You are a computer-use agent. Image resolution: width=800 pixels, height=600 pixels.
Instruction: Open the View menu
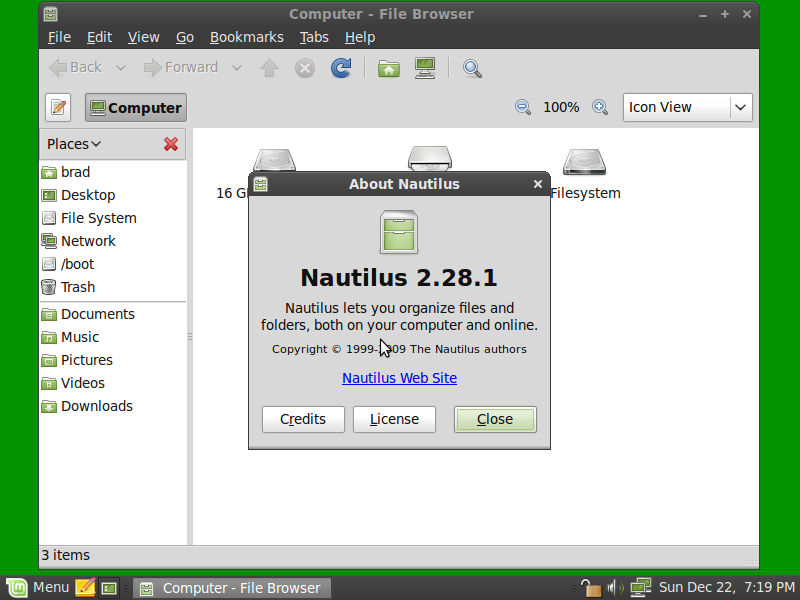(x=143, y=37)
